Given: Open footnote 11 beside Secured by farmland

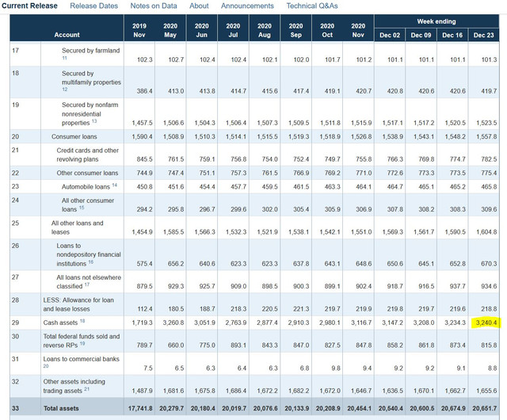Looking at the screenshot, I should coord(64,58).
